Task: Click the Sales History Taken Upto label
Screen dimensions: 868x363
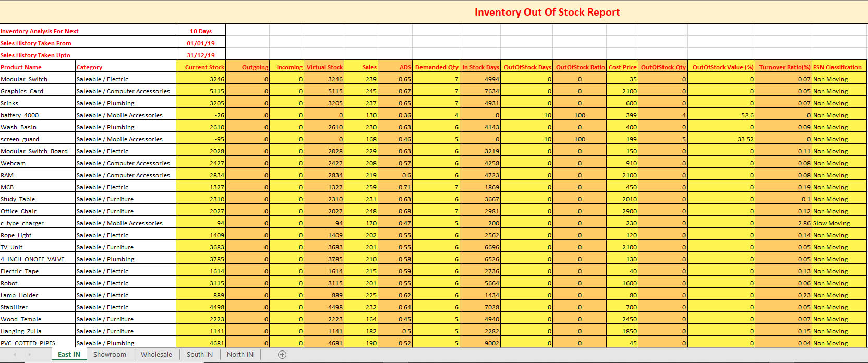Action: pos(35,55)
